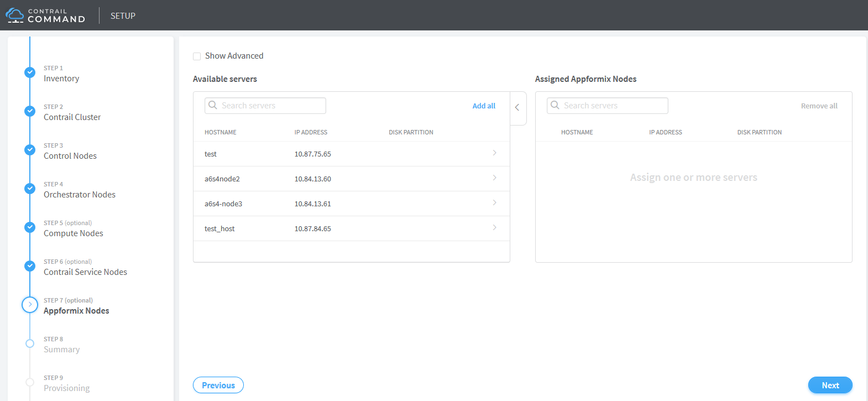Click Remove all link

[x=819, y=106]
